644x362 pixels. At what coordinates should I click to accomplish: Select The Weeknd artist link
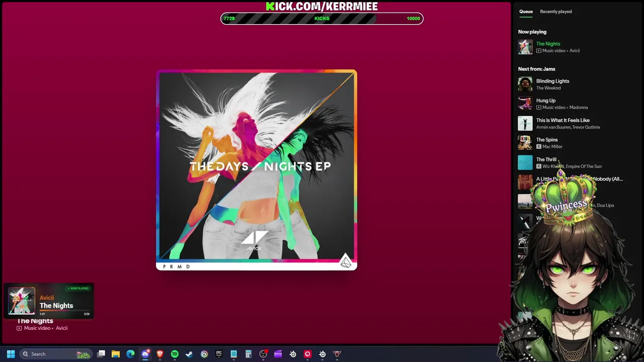[548, 88]
